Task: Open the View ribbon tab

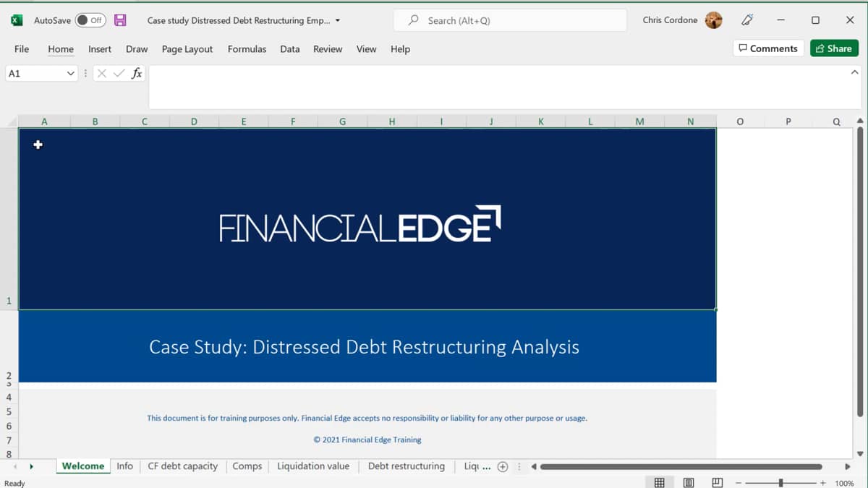Action: click(366, 49)
